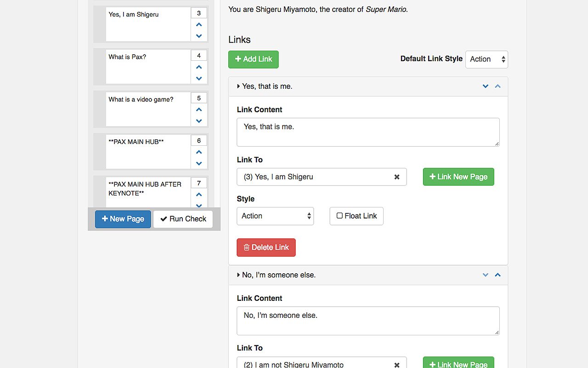Click the page number field showing 4

(199, 56)
